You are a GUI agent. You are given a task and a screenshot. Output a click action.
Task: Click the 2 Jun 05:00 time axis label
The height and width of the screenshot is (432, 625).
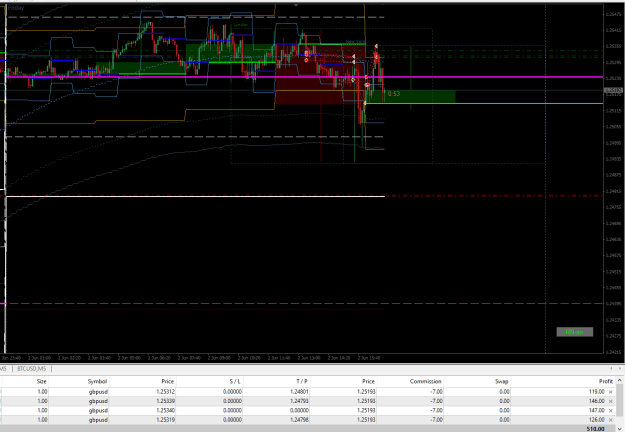[x=129, y=358]
